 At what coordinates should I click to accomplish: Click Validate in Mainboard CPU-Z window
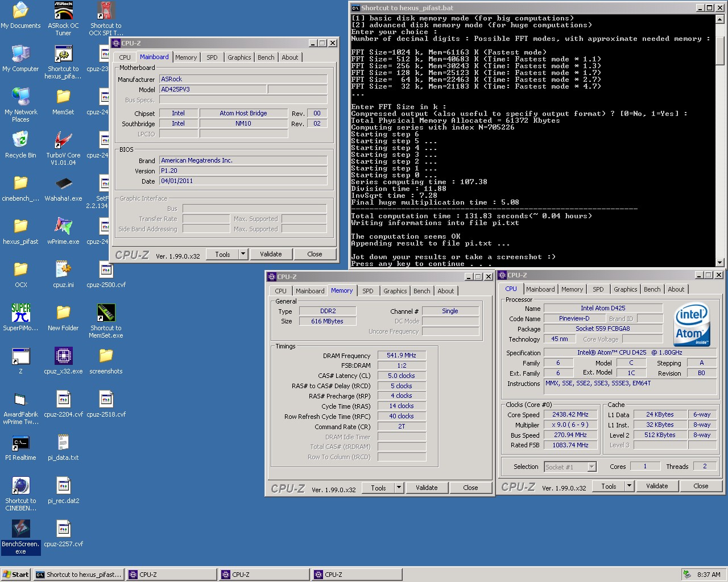coord(271,254)
